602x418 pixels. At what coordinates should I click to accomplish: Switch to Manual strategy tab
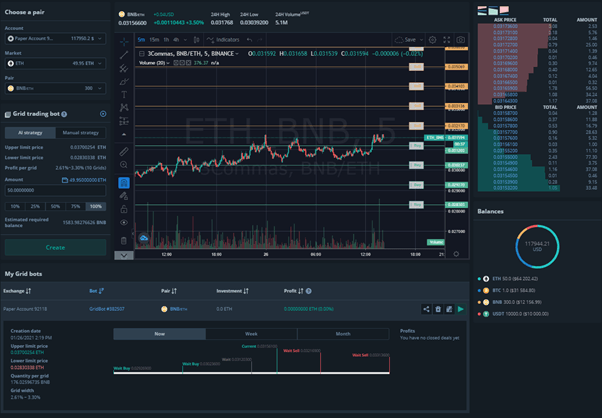pos(81,133)
